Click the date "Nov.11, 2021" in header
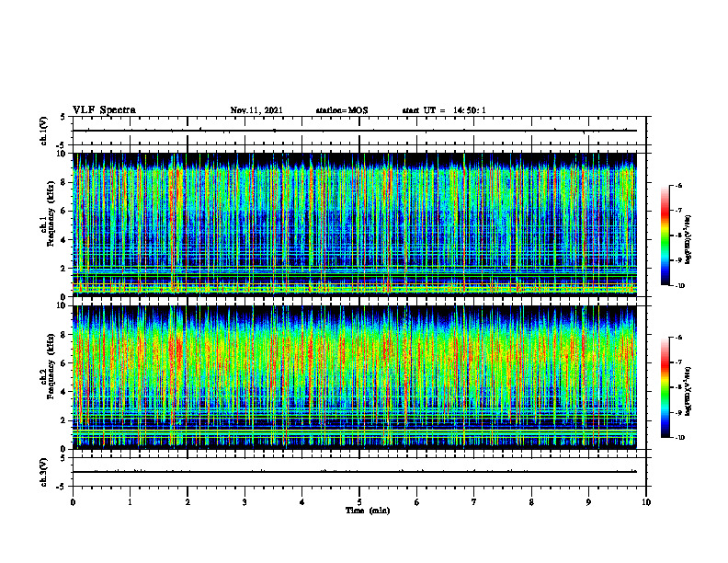The height and width of the screenshot is (563, 728). point(256,110)
